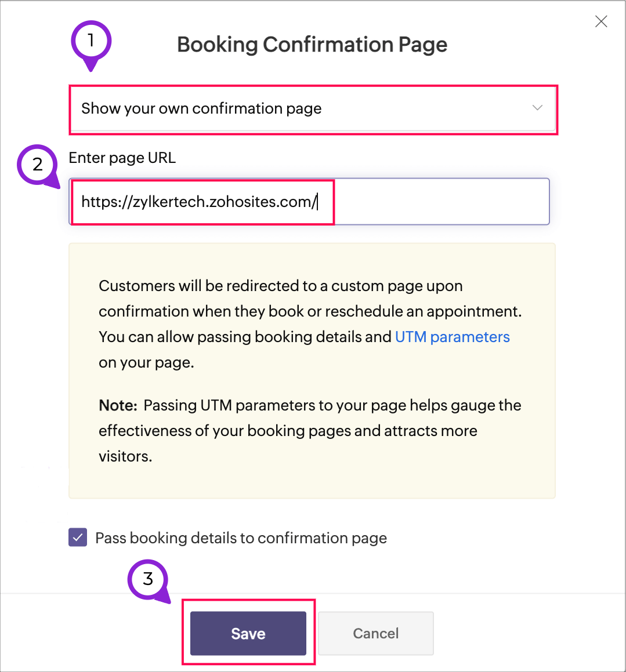Viewport: 626px width, 672px height.
Task: Click the step 2 marker badge
Action: 38,165
